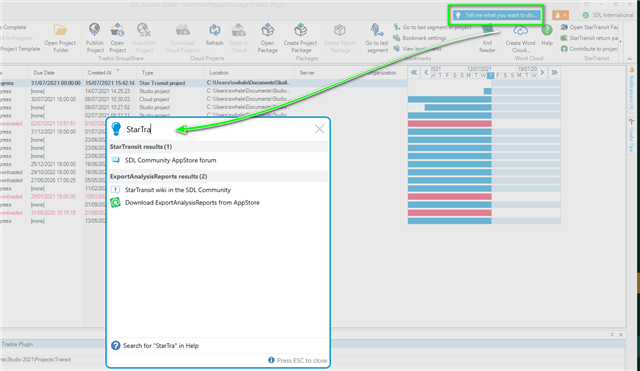Move timeline forward with single-right chevron
This screenshot has height=371, width=640.
pyautogui.click(x=542, y=72)
